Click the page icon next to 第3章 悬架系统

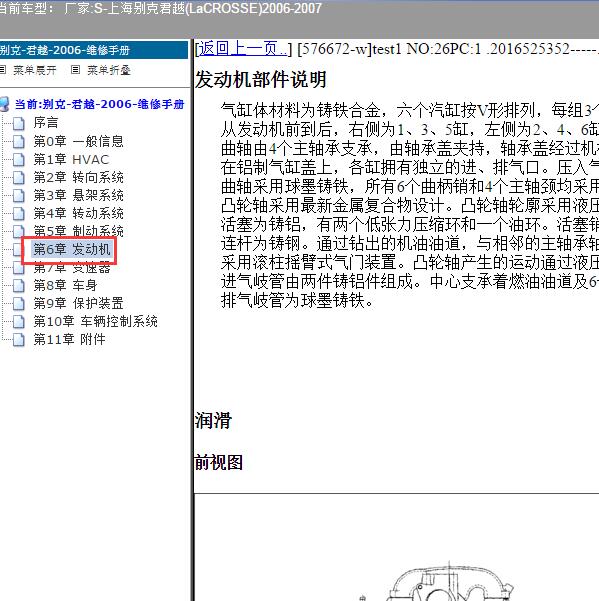(x=19, y=195)
